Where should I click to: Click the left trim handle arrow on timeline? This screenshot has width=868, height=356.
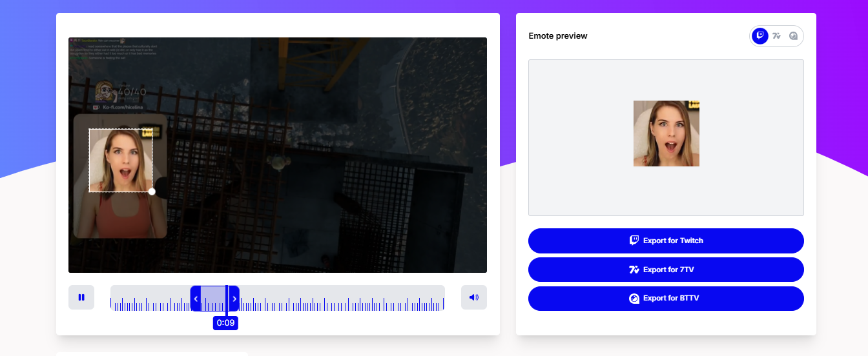click(x=196, y=299)
